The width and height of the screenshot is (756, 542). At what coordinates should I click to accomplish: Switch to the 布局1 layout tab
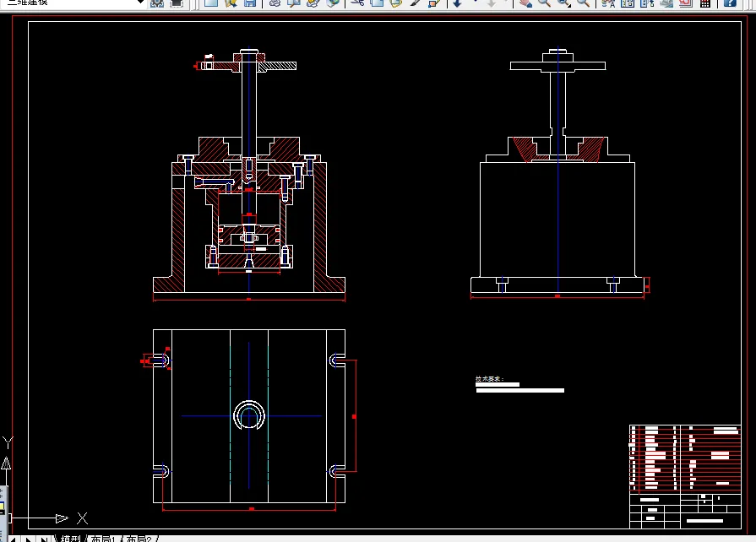click(103, 538)
